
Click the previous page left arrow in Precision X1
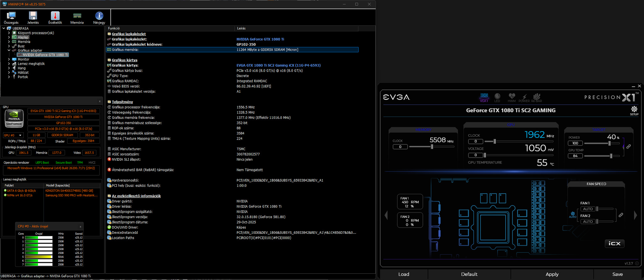coord(386,215)
